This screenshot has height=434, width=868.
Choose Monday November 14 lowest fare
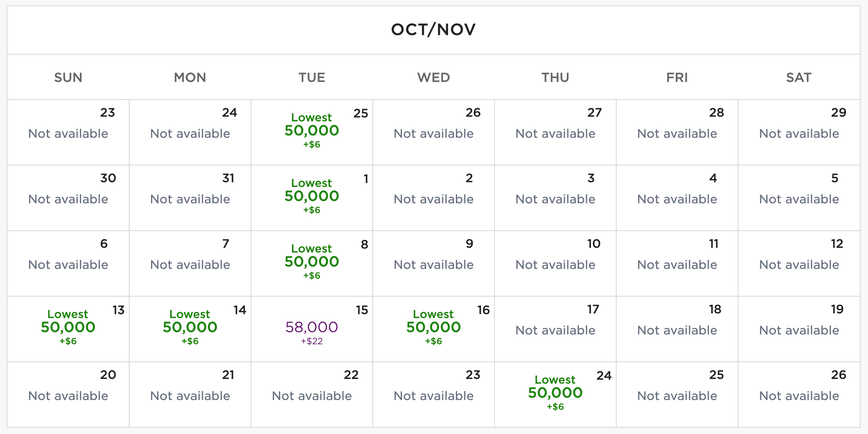190,327
